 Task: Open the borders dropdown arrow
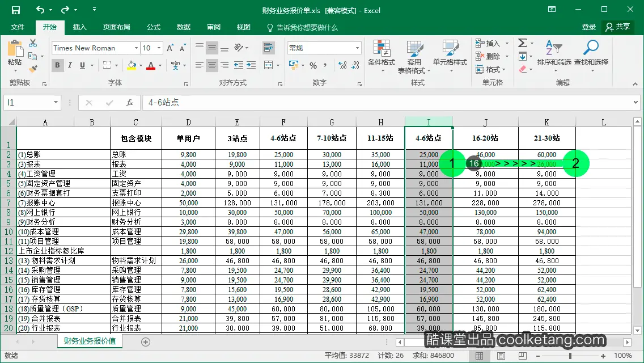click(117, 65)
